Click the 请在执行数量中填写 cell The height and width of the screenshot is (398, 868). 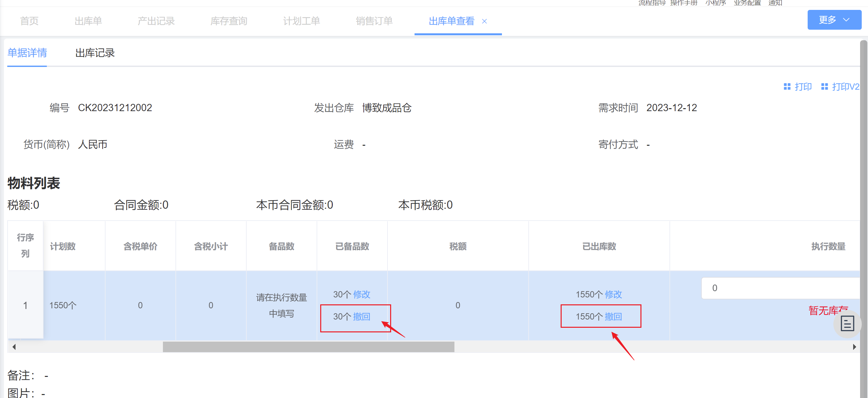(281, 305)
